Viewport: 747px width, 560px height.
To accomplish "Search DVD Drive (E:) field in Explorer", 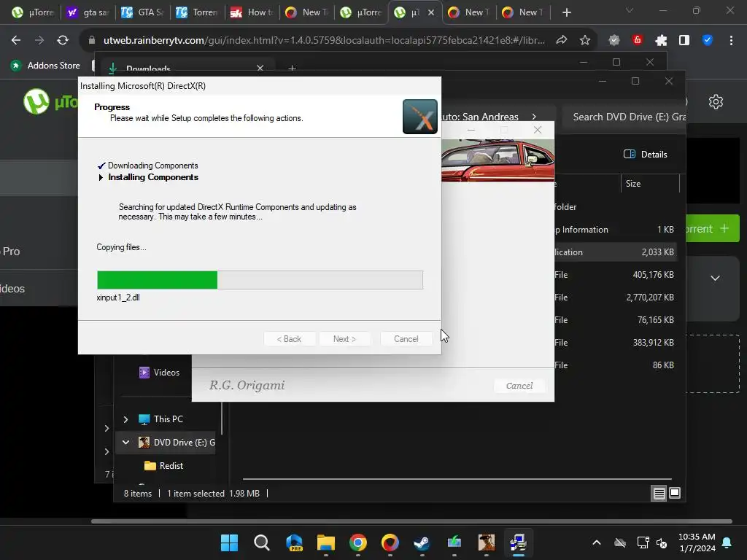I will [x=624, y=117].
